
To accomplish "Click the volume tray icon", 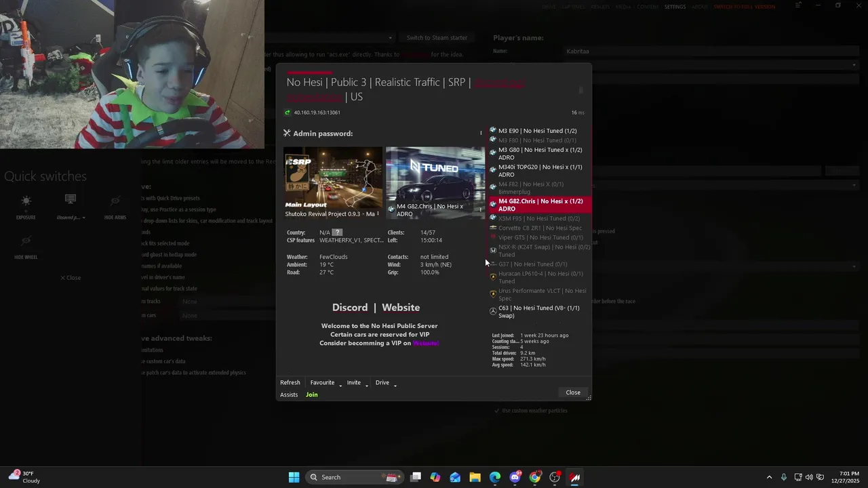I will [809, 477].
